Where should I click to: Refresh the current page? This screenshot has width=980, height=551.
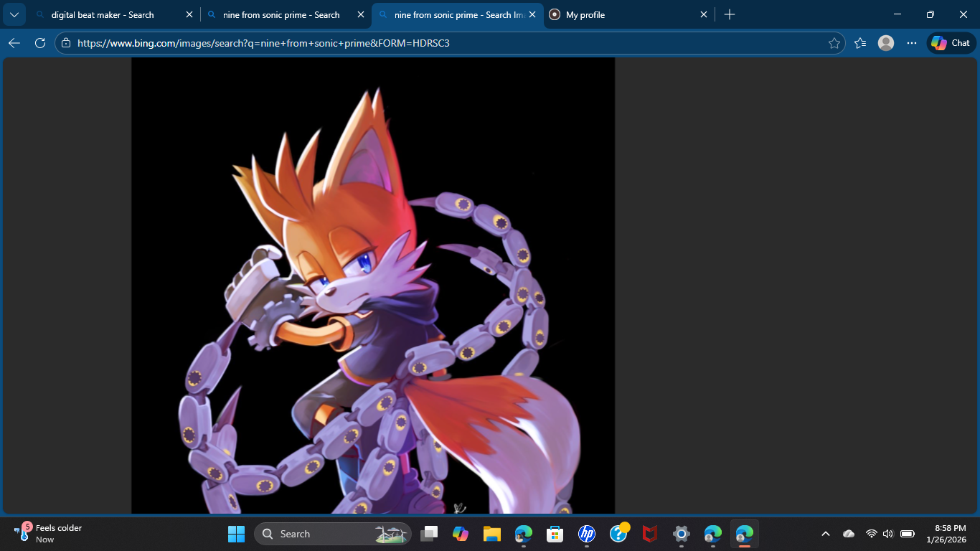(x=40, y=43)
